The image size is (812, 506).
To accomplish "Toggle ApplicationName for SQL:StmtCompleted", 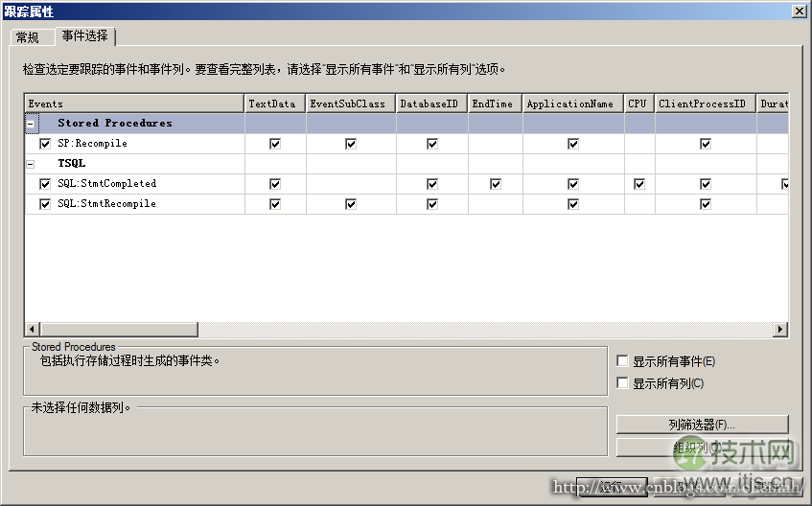I will (572, 184).
